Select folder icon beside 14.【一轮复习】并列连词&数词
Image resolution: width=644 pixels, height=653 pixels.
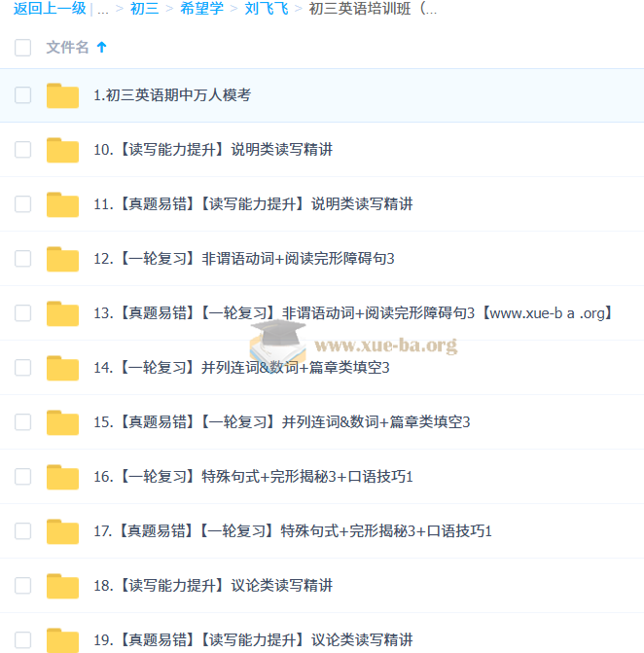(x=62, y=368)
